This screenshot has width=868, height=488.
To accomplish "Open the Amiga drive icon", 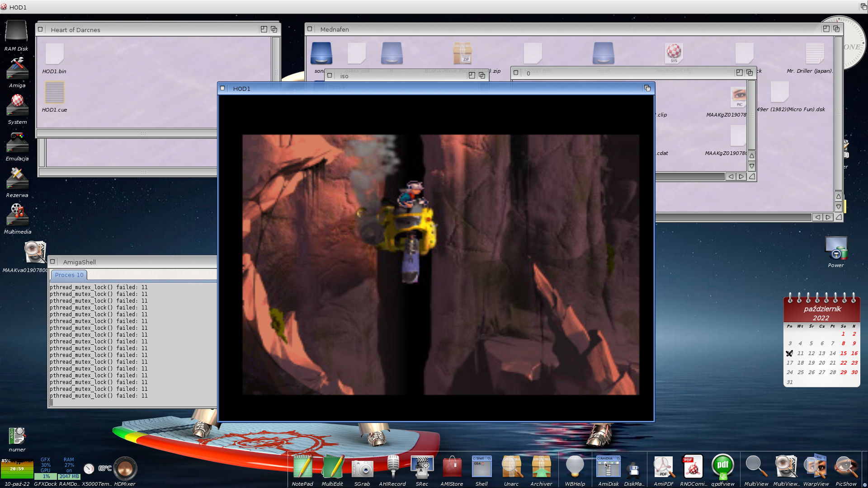I will pos(17,69).
